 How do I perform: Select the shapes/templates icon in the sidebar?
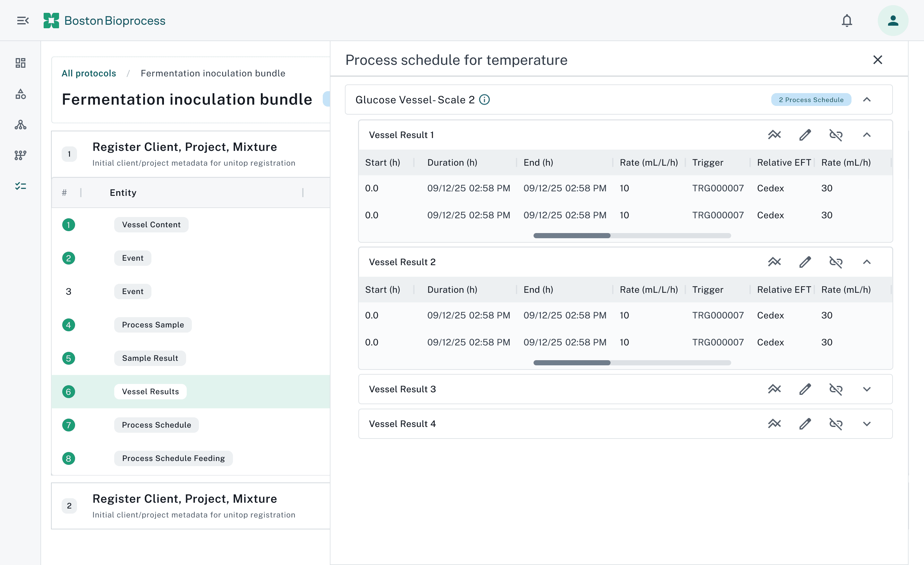21,94
